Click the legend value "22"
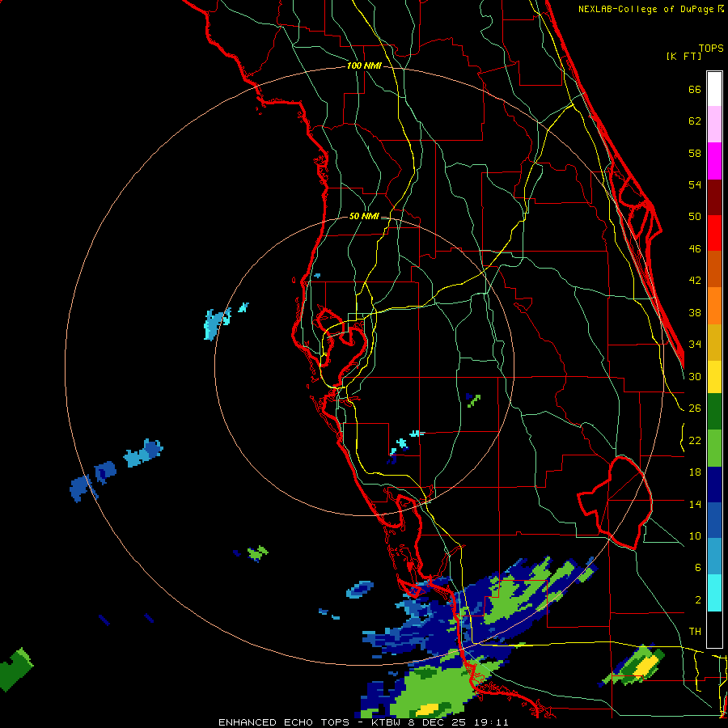 tap(695, 440)
